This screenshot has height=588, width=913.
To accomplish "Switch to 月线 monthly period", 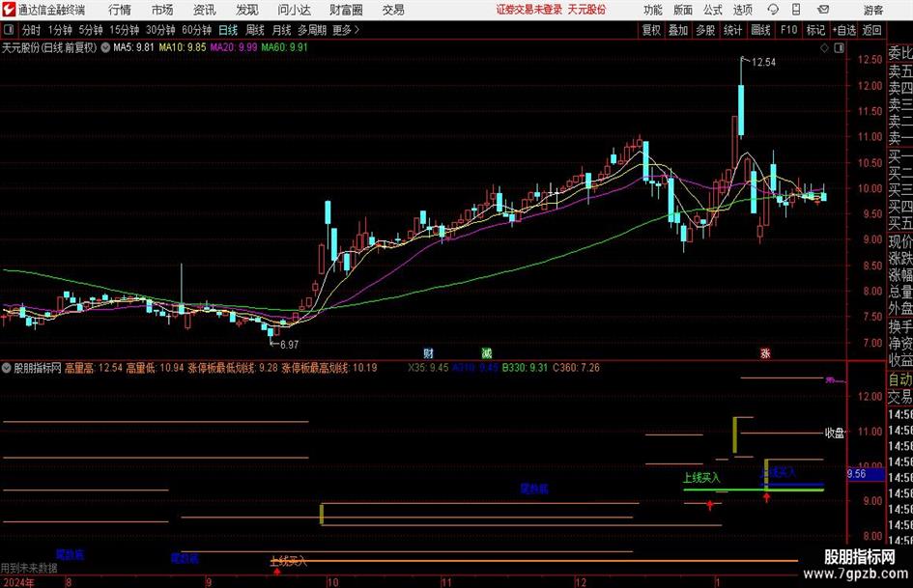I will click(281, 30).
